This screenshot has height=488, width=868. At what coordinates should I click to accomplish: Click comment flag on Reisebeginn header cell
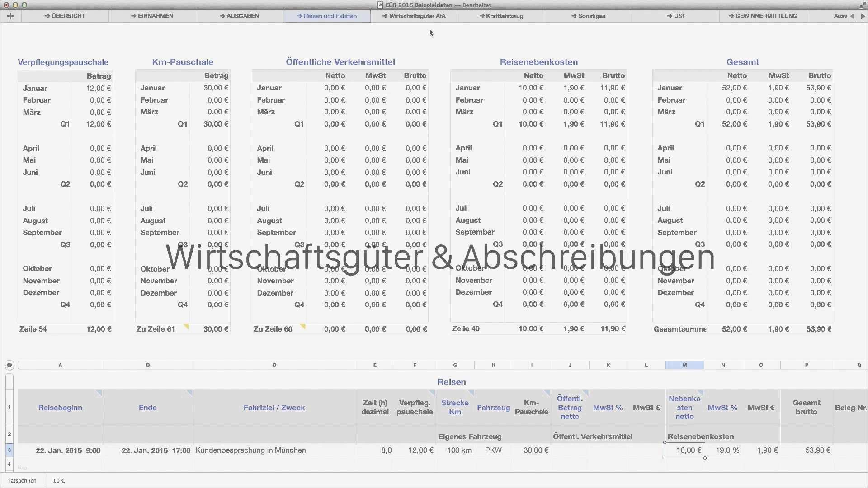pos(99,394)
